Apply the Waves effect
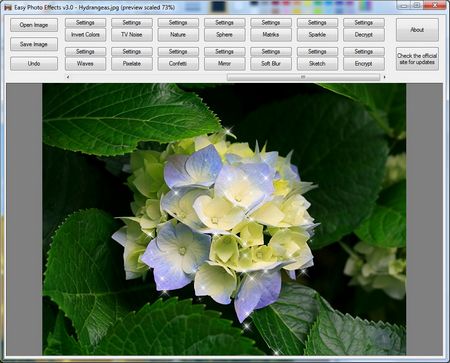The height and width of the screenshot is (363, 450). point(85,64)
